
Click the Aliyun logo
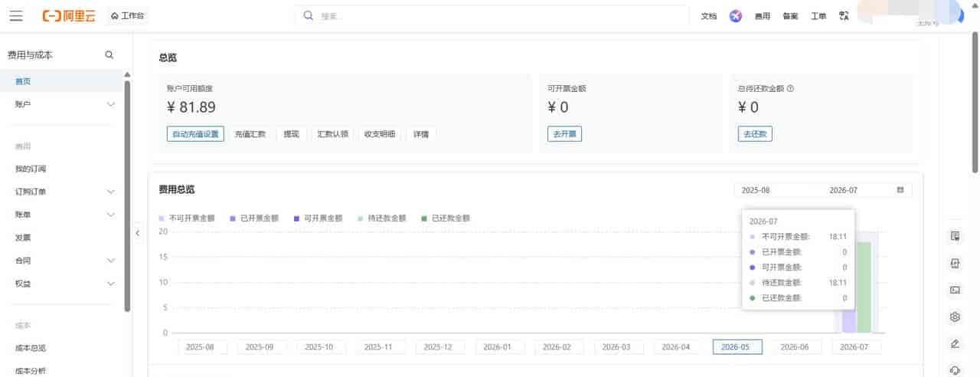coord(68,15)
